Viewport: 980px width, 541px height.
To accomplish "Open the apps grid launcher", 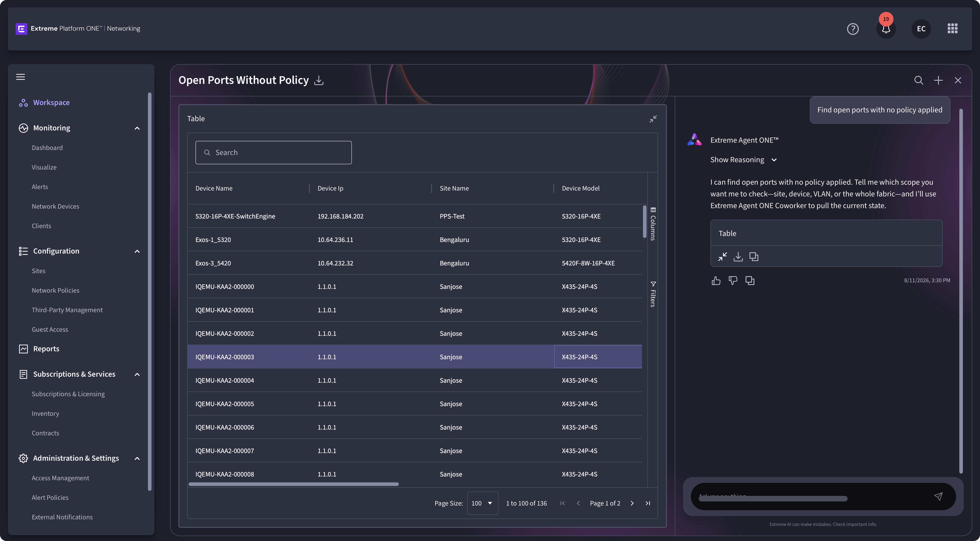I will [952, 28].
